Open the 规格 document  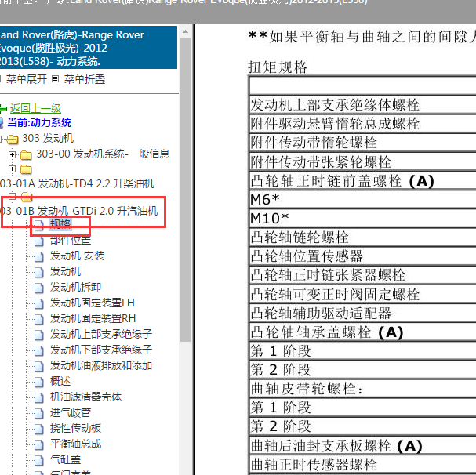60,224
